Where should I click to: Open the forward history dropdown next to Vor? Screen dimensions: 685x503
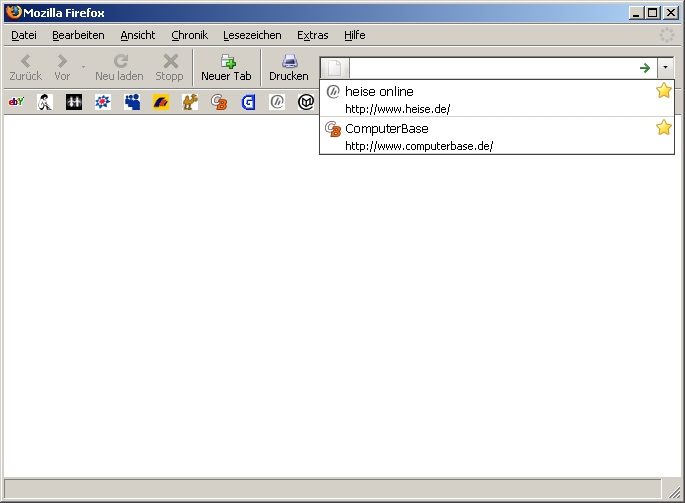[x=83, y=67]
